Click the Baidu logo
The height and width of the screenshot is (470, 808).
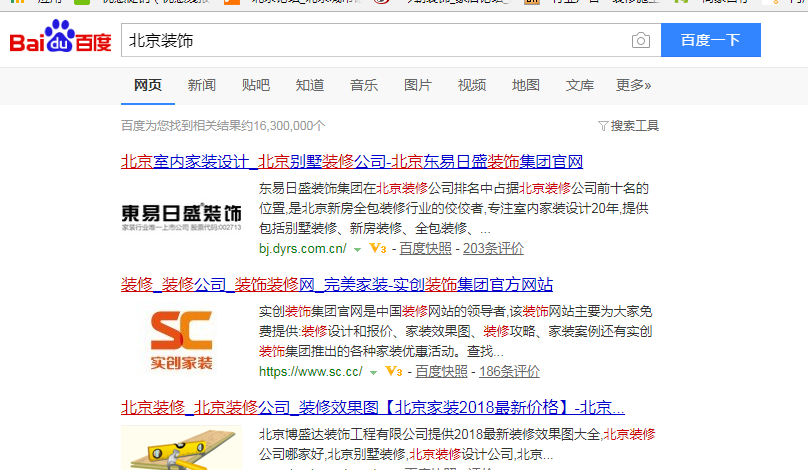pos(60,41)
